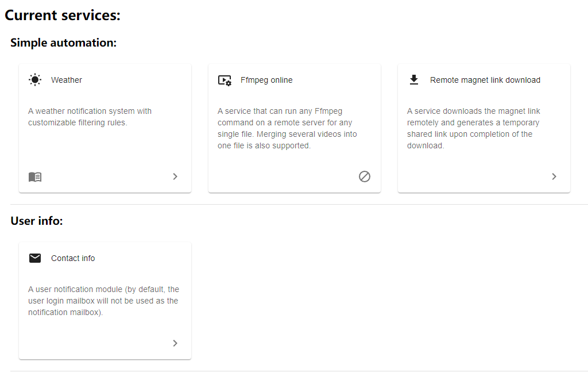Open the Weather documentation book icon
The height and width of the screenshot is (376, 588).
(x=35, y=177)
